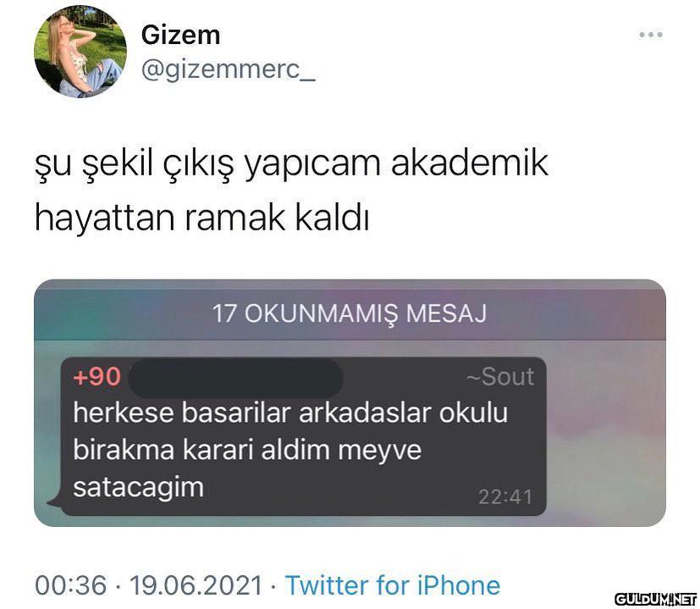Click the +90 phone number prefix
700x609 pixels.
[x=96, y=376]
